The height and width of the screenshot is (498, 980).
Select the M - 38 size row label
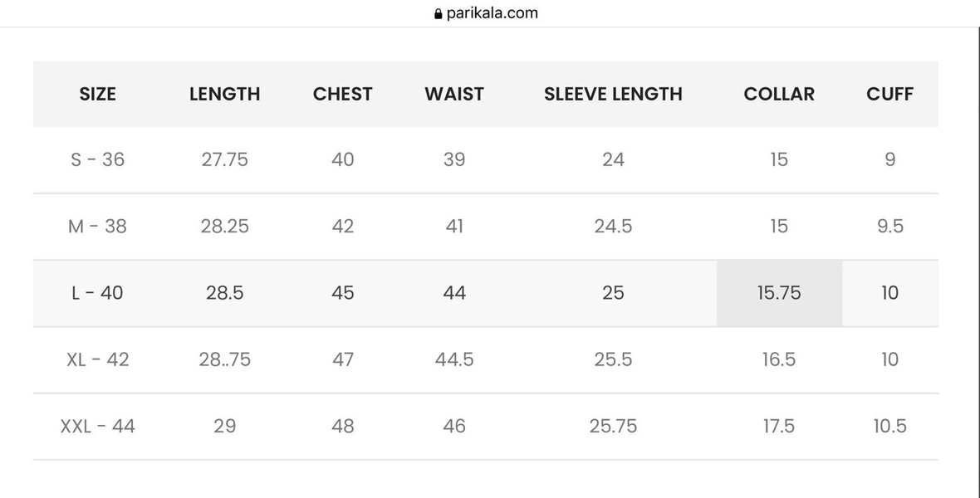point(97,227)
